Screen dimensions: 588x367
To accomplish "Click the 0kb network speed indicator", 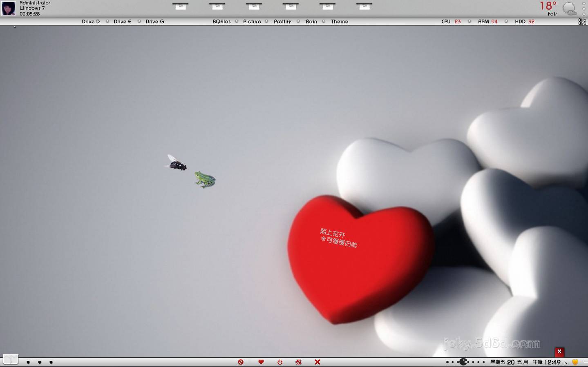I will tap(582, 22).
